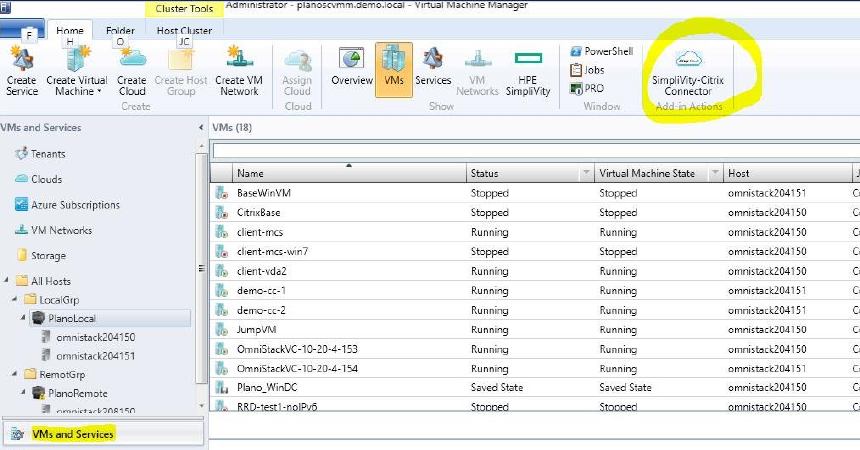Collapse the RemotGrp folder

tap(15, 374)
